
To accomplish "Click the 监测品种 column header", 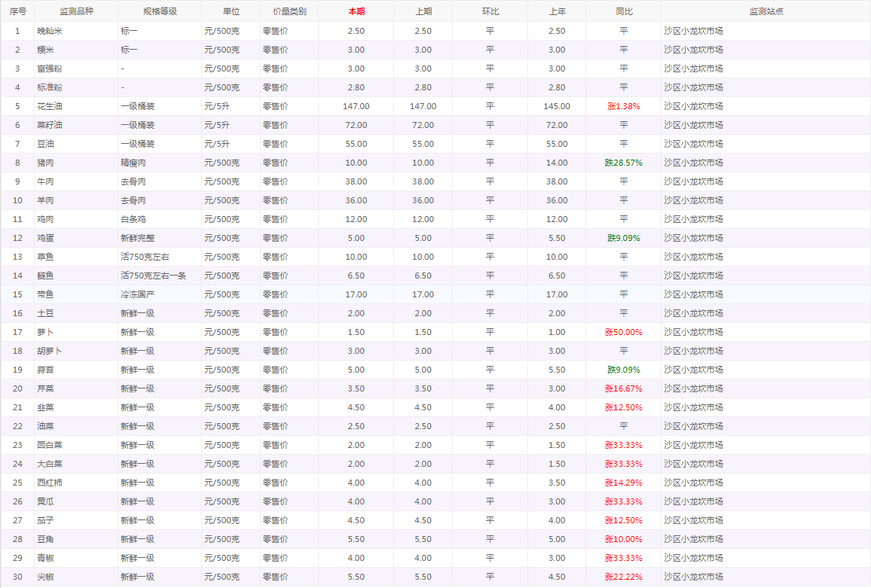I will (x=76, y=11).
